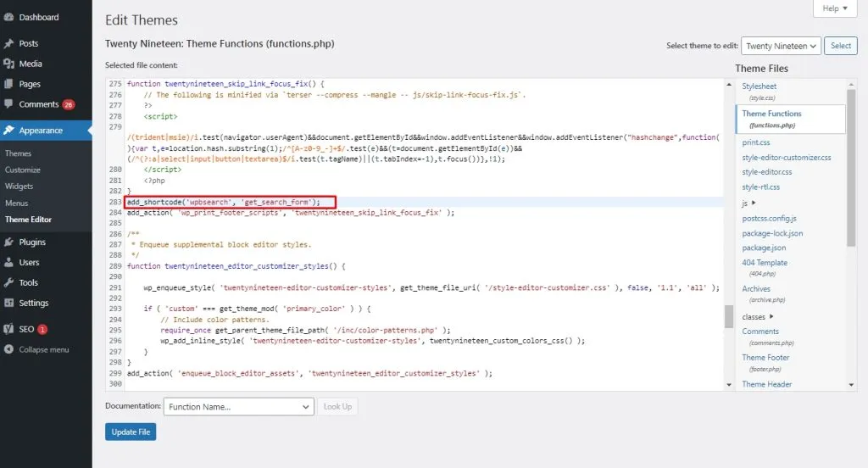Open Theme Header file

click(x=766, y=384)
